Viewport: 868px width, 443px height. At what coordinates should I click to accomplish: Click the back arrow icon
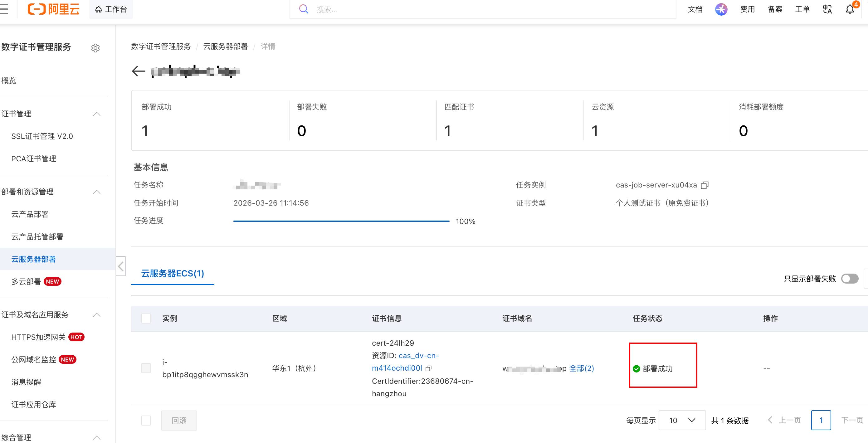138,71
